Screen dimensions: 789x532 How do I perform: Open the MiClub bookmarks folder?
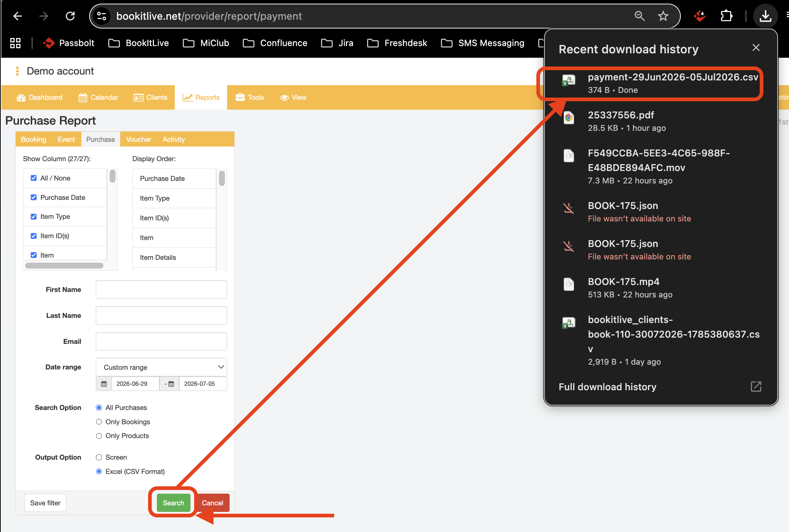[x=206, y=43]
